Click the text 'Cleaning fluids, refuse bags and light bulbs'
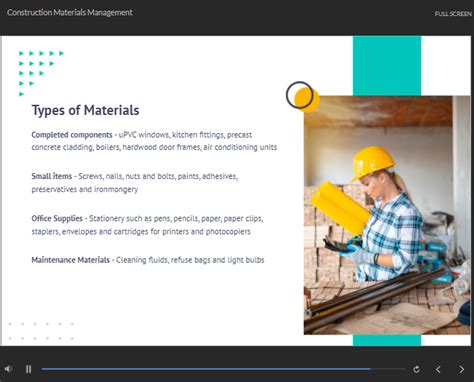The image size is (474, 382). (x=190, y=260)
